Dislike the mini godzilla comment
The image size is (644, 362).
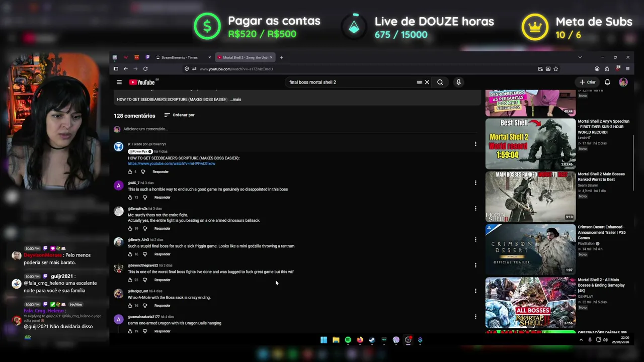tap(144, 254)
